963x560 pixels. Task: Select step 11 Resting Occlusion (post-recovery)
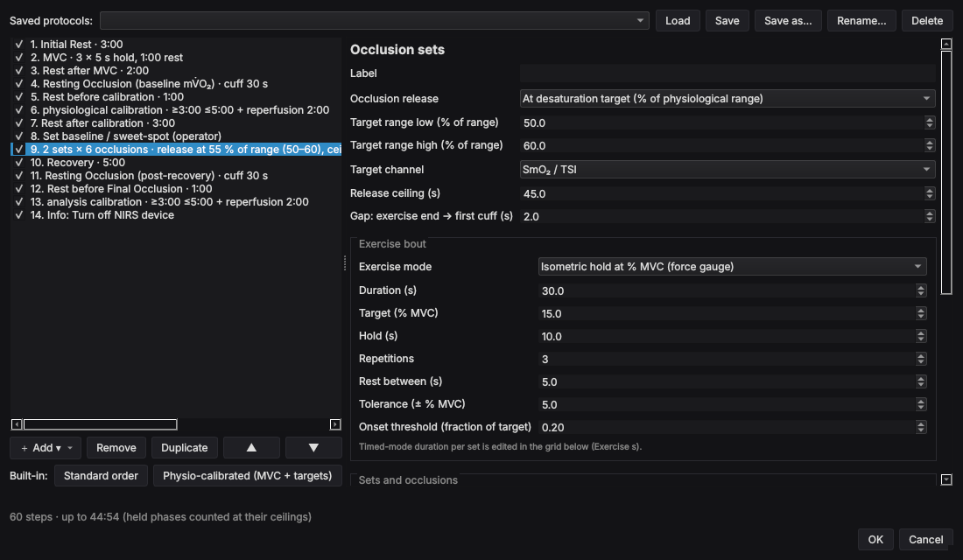click(149, 176)
